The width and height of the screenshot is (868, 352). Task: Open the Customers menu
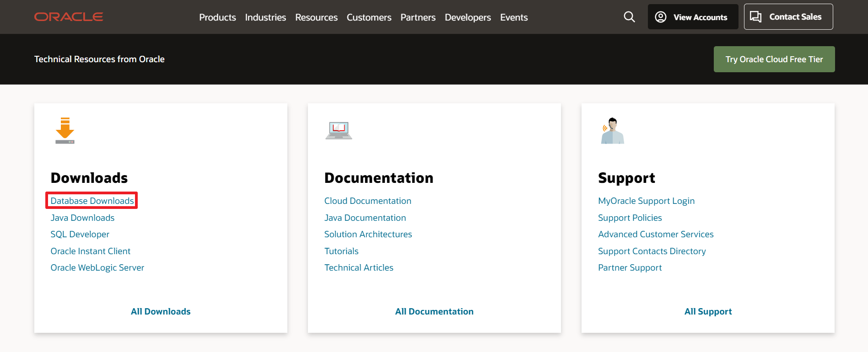369,17
